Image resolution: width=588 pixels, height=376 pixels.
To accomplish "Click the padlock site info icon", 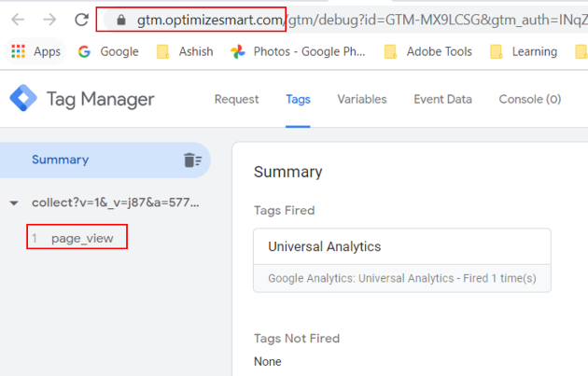I will (x=120, y=20).
